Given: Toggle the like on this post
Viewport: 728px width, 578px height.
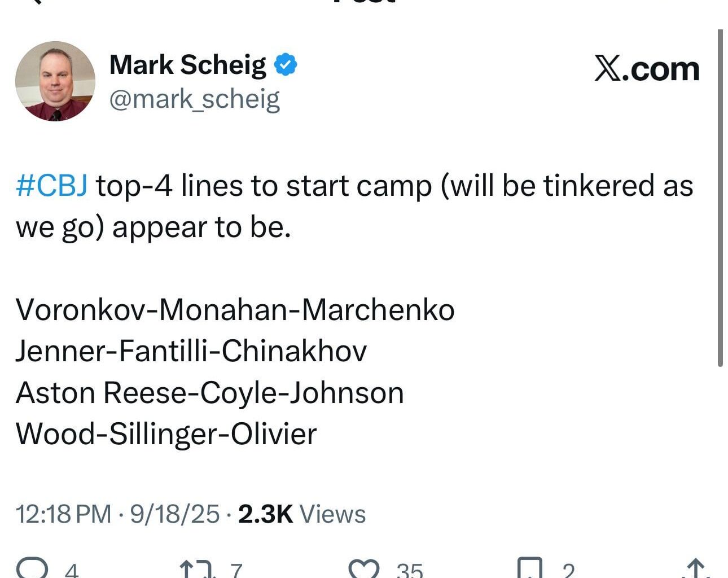Looking at the screenshot, I should 364,569.
